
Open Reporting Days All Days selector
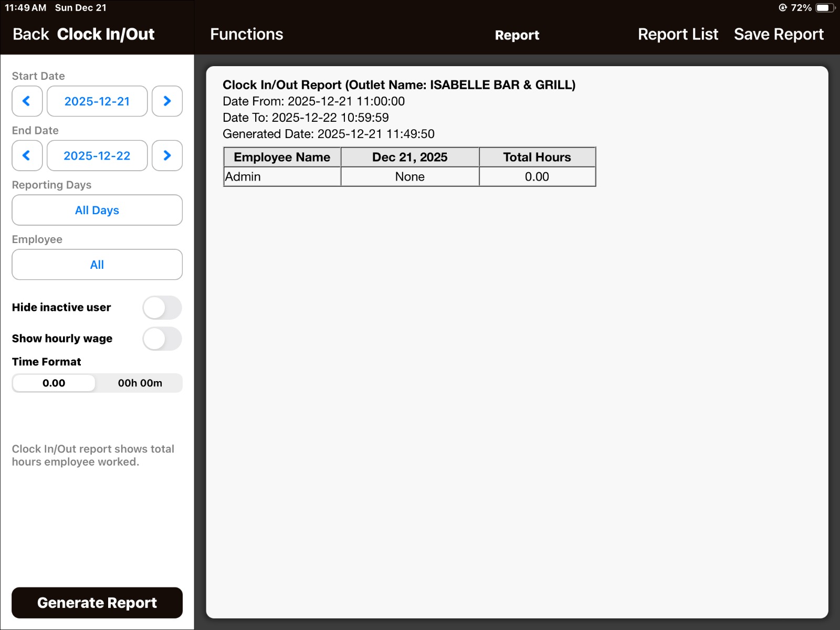pyautogui.click(x=97, y=211)
